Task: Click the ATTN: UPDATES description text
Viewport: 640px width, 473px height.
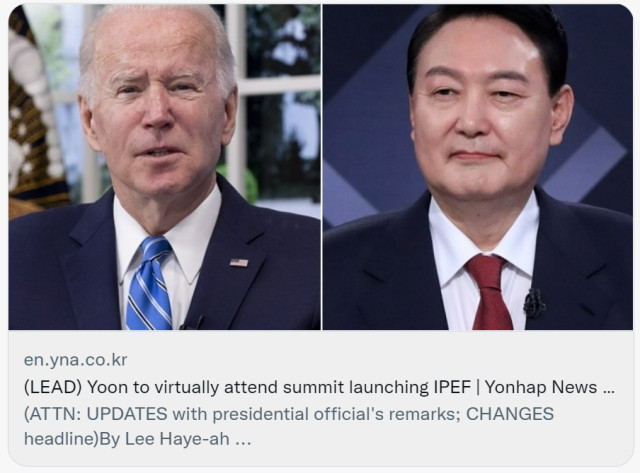Action: pos(289,426)
